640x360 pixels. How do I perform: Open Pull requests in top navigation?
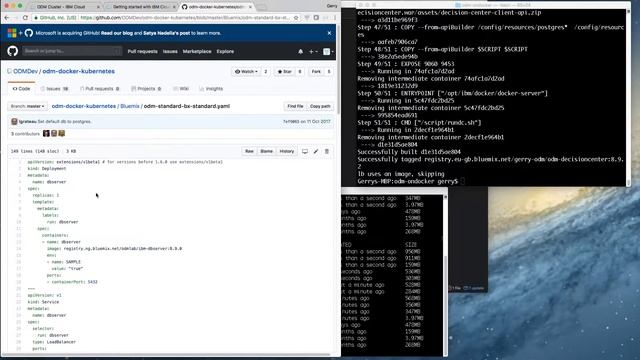click(142, 52)
